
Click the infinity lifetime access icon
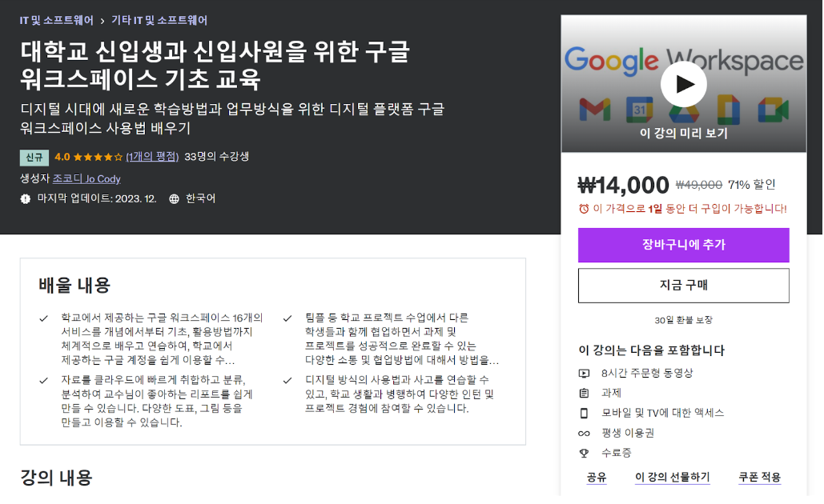pos(584,433)
